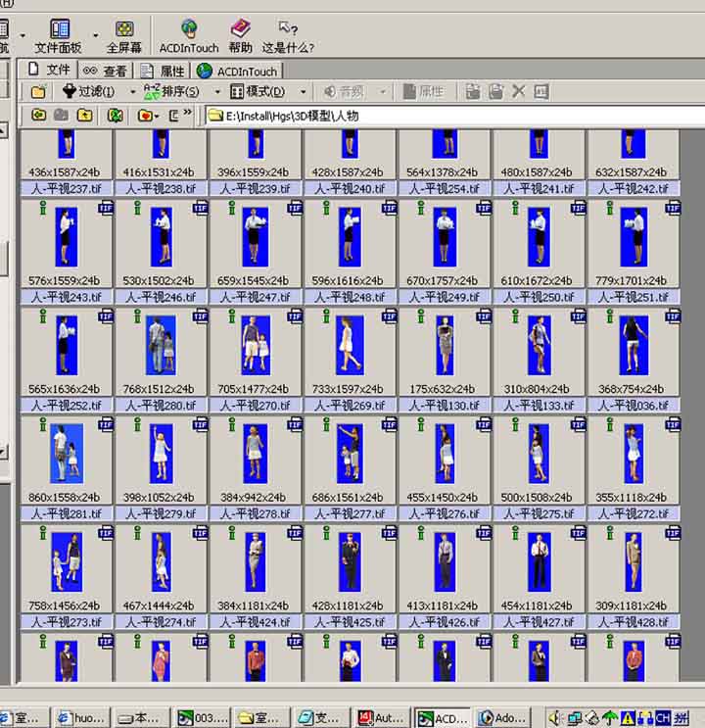This screenshot has width=705, height=728.
Task: Click the 这是什么? (What's This) help pointer
Action: (287, 29)
